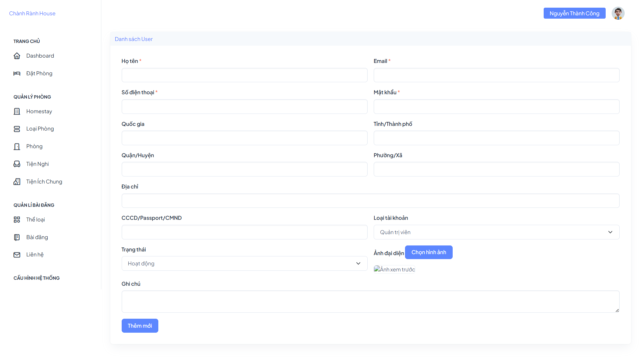The width and height of the screenshot is (640, 364).
Task: Click the Dashboard home icon
Action: [17, 56]
